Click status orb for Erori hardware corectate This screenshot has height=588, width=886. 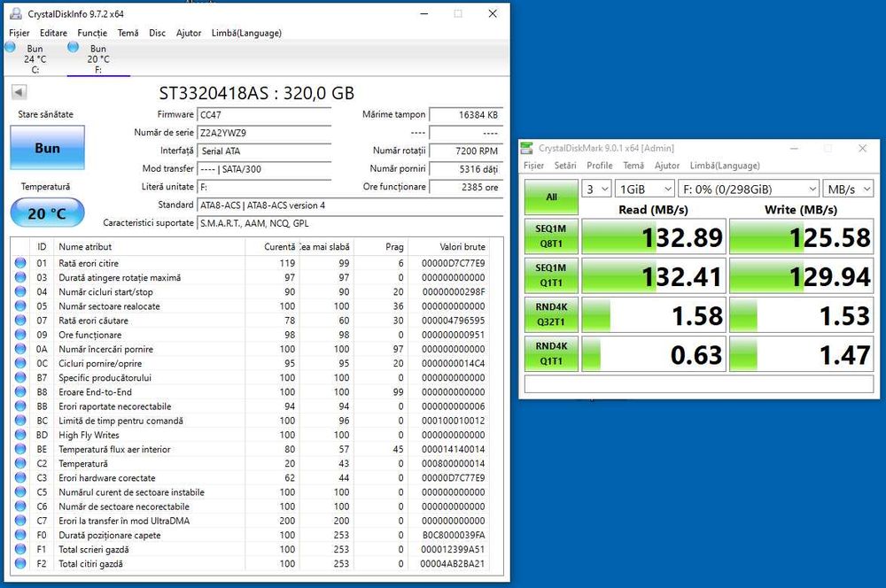[20, 477]
